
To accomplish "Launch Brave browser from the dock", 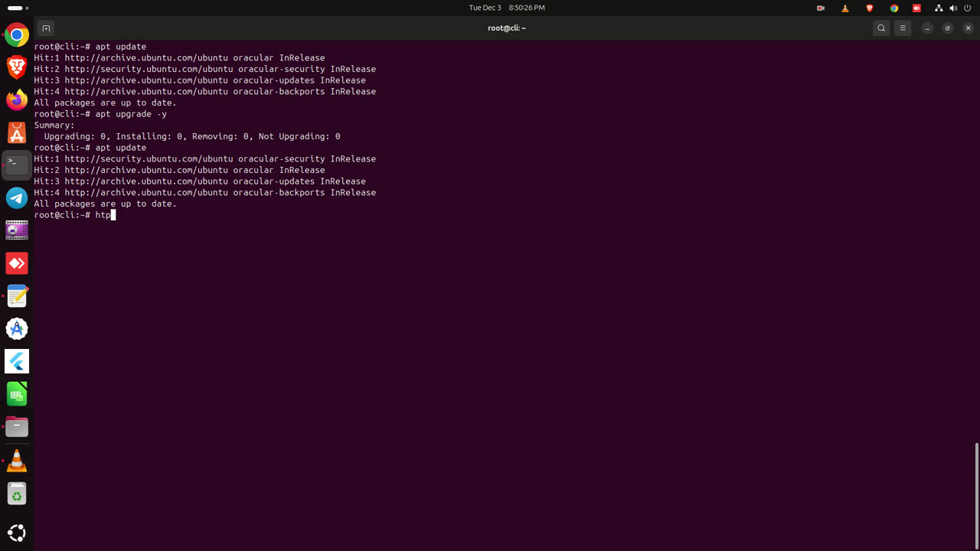I will pos(17,67).
